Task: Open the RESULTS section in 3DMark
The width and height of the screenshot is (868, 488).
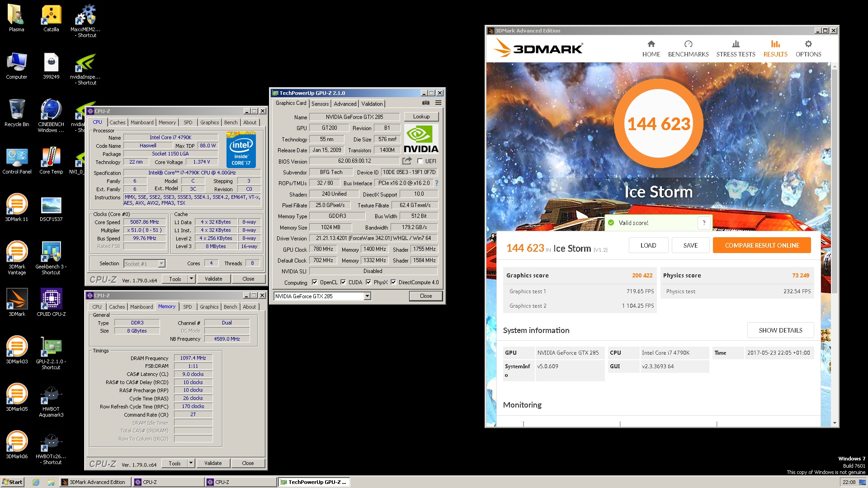Action: (775, 49)
